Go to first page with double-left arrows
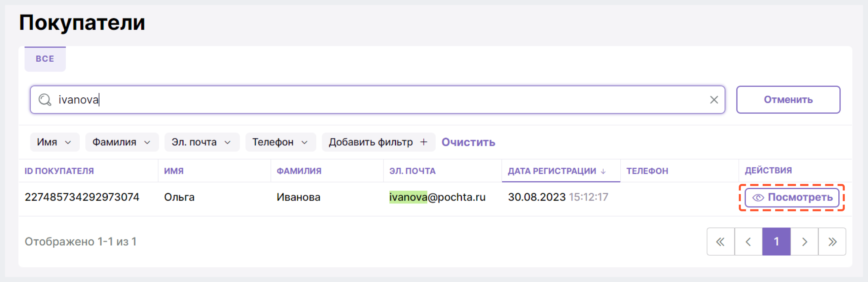The width and height of the screenshot is (868, 282). [720, 242]
